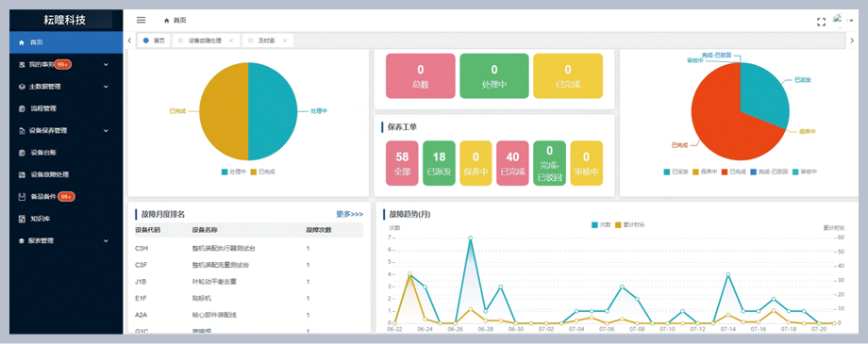
Task: Close the 设备故障处理 tab
Action: click(x=231, y=41)
